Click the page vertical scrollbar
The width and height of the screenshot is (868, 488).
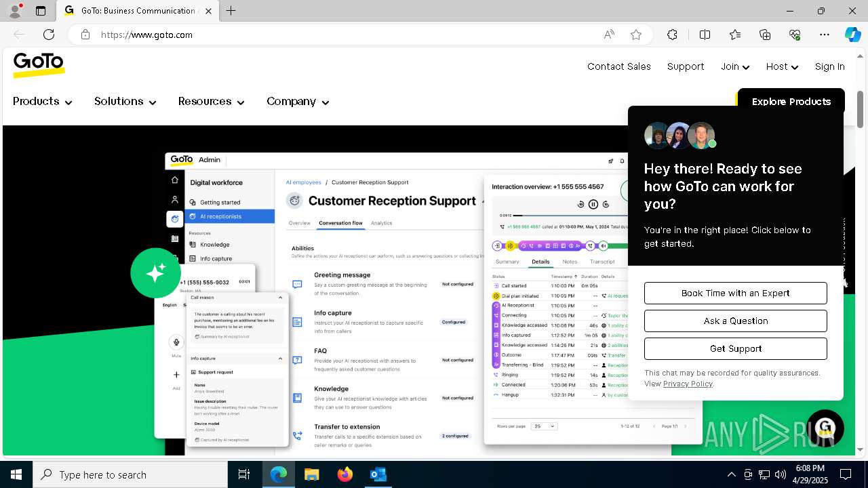coord(861,109)
